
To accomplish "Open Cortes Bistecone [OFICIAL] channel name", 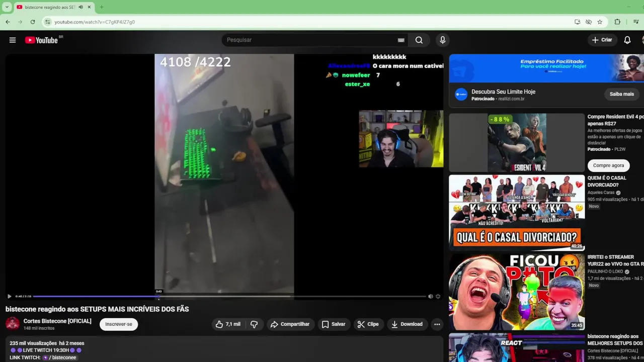I will pyautogui.click(x=57, y=321).
